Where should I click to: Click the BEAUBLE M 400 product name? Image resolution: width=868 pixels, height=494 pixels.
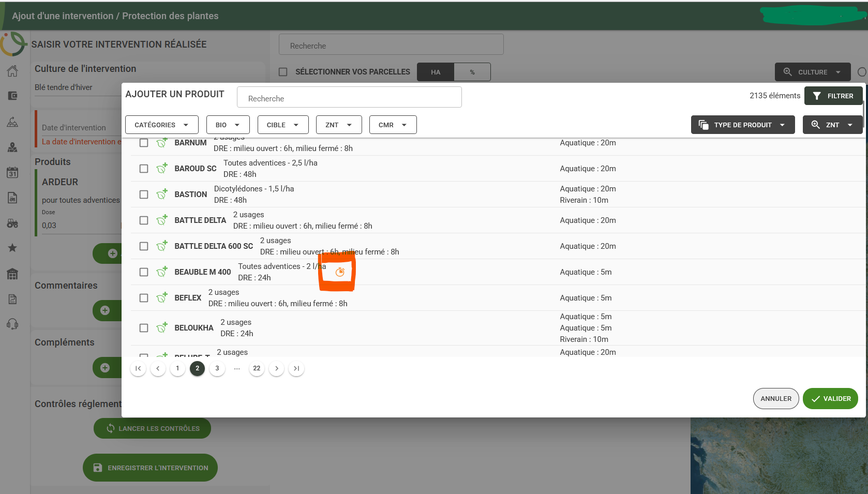[x=203, y=272]
